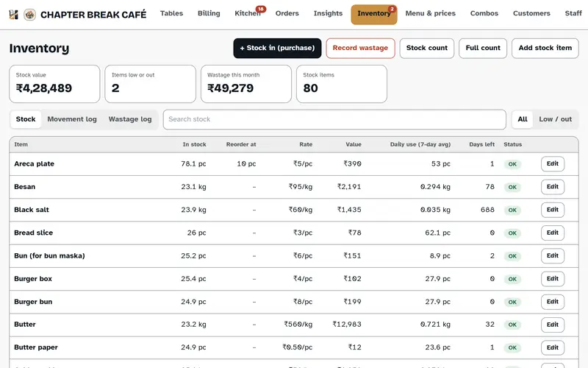588x368 pixels.
Task: Go to the Combos tab
Action: 484,13
